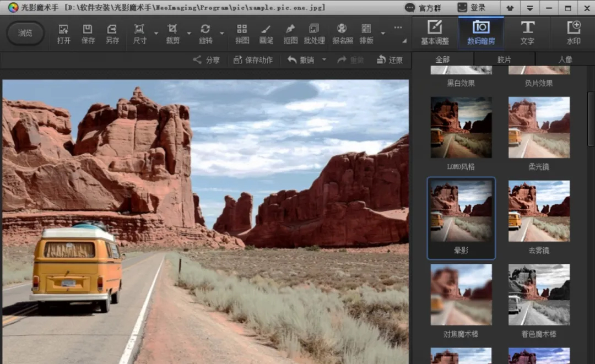The image size is (595, 364).
Task: Open the 批处理 batch processing tool
Action: (314, 34)
